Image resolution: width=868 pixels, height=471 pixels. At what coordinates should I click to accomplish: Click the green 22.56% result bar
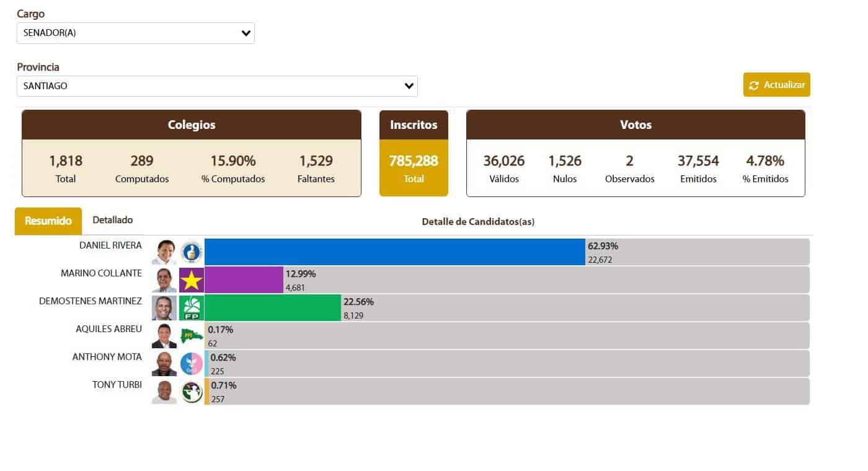click(273, 308)
